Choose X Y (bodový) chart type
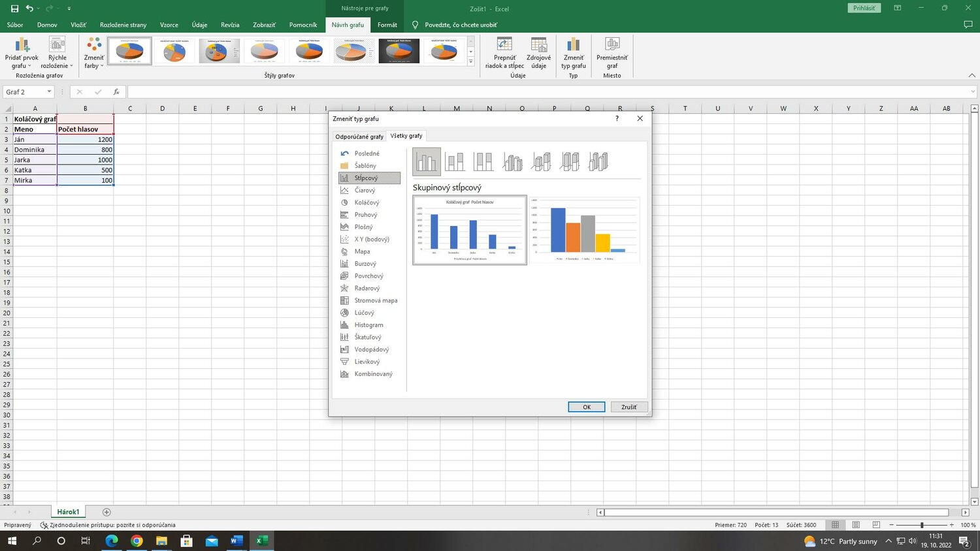This screenshot has height=551, width=980. pos(369,239)
